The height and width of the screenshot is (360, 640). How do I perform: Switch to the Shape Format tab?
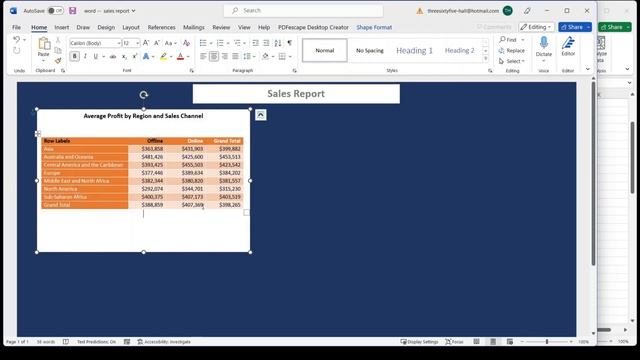click(x=374, y=27)
